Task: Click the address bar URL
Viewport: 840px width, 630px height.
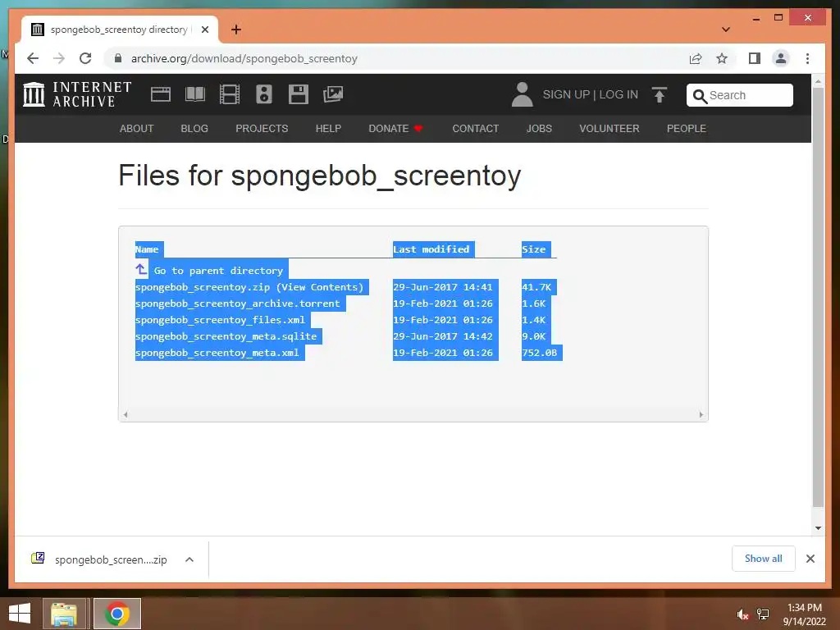Action: tap(244, 58)
